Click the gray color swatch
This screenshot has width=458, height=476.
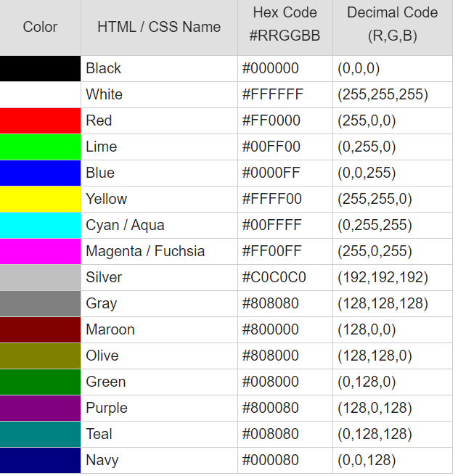click(x=41, y=303)
